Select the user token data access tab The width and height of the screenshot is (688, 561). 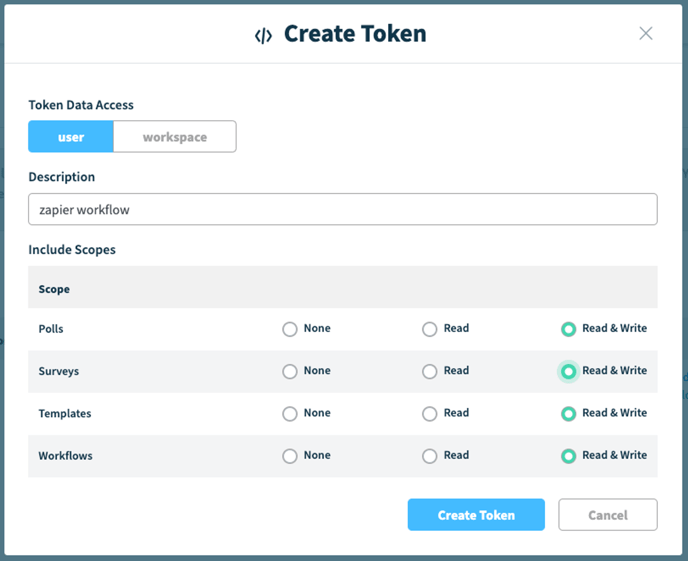pos(71,137)
